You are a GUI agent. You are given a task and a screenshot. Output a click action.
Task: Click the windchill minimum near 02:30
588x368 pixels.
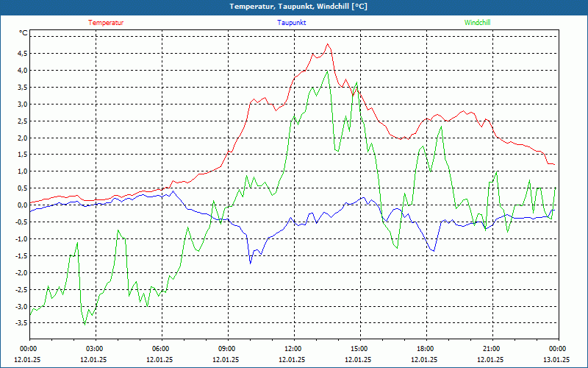point(85,325)
